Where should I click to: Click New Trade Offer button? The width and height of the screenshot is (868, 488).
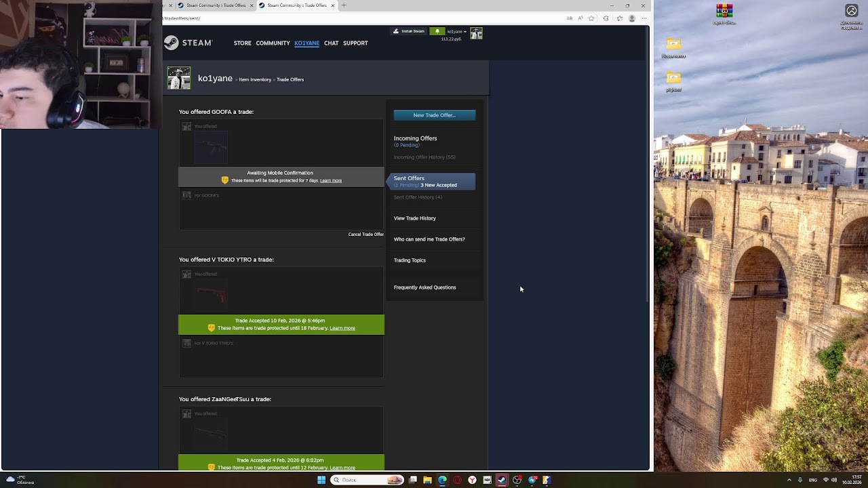(434, 115)
